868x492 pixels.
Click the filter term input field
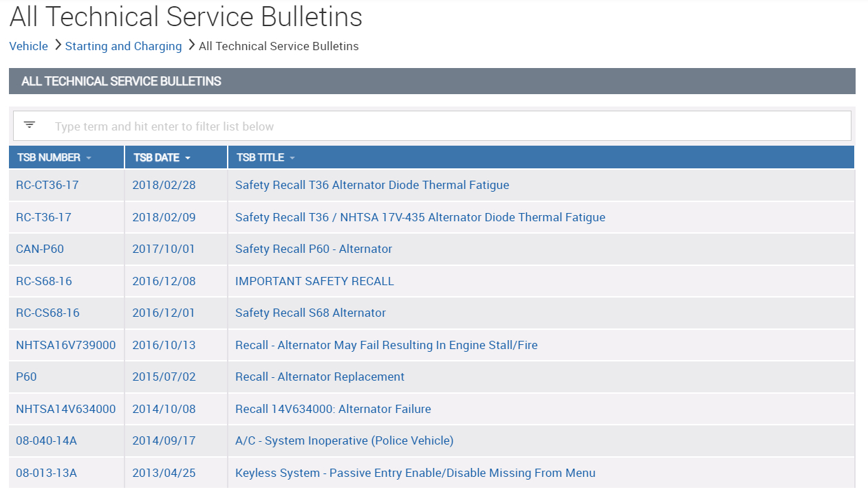(447, 126)
